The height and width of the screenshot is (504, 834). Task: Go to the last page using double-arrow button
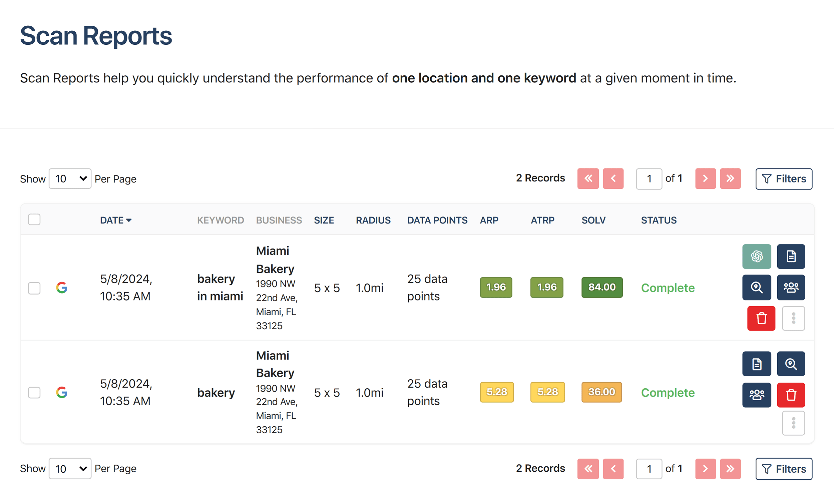pyautogui.click(x=731, y=178)
